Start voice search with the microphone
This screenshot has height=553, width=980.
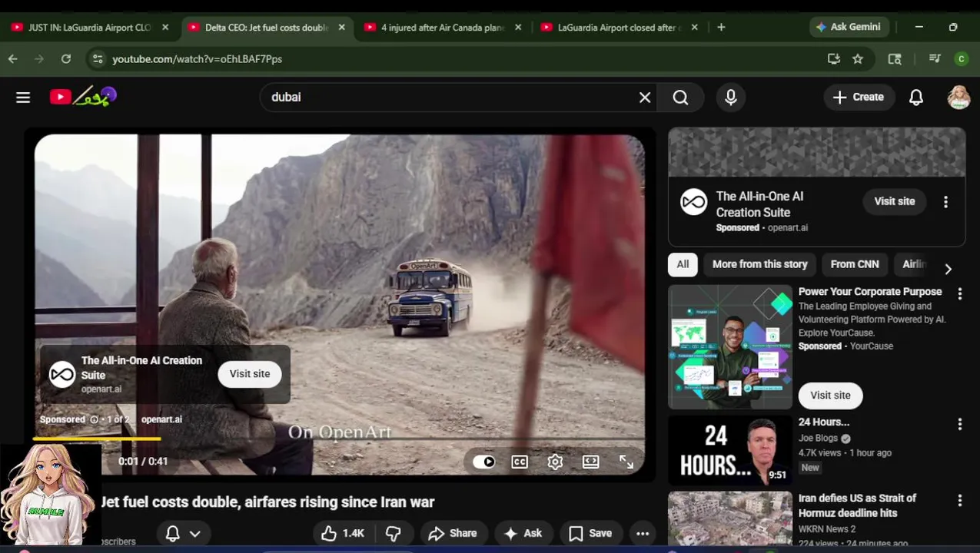[731, 98]
